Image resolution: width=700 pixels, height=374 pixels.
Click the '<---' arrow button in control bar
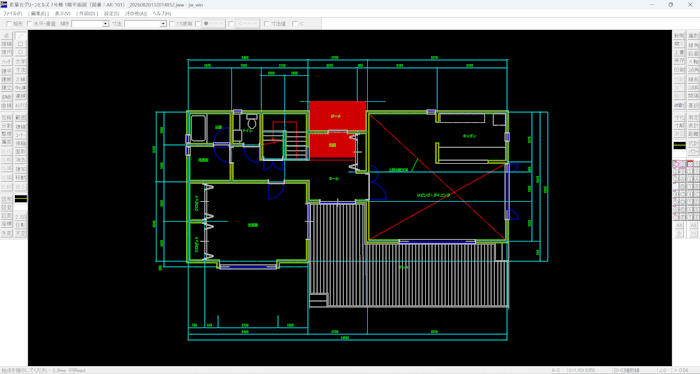247,24
